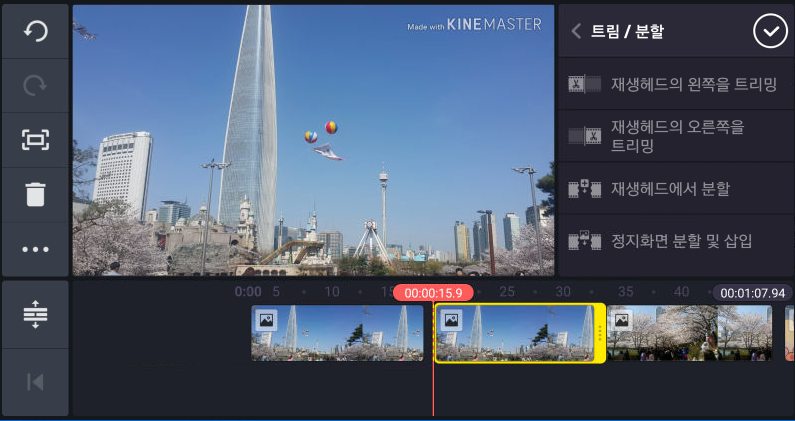Choose 정지화면 분할 및 삽입 option
795x421 pixels.
click(676, 241)
